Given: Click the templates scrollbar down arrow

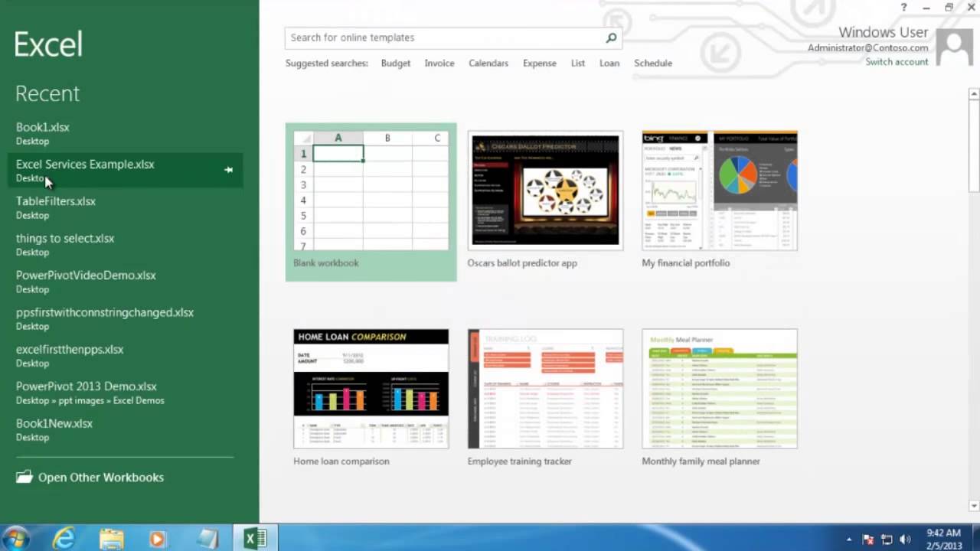Looking at the screenshot, I should (x=974, y=506).
